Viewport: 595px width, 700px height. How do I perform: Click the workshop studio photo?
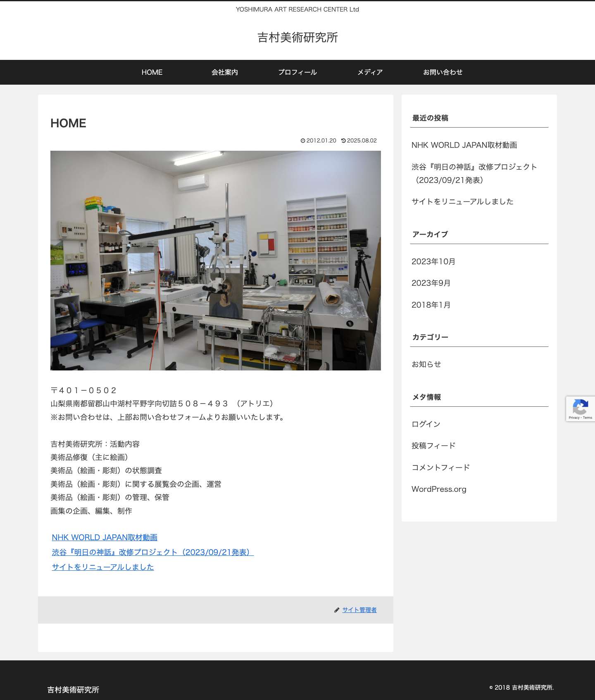[216, 261]
